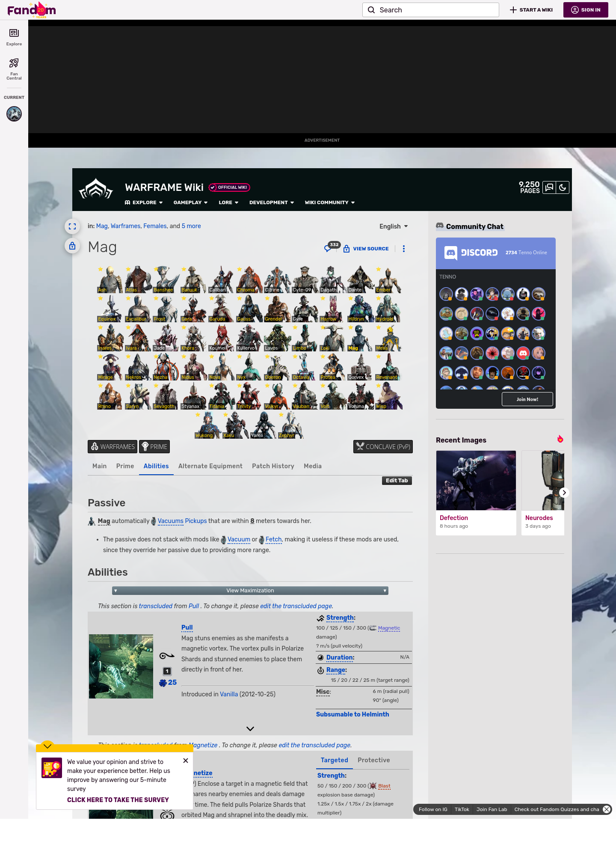Switch to Alternate Equipment tab
616x856 pixels.
[210, 466]
